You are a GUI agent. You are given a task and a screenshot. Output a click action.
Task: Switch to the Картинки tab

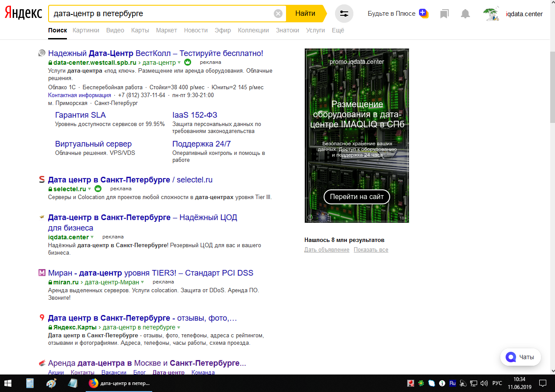(x=86, y=30)
